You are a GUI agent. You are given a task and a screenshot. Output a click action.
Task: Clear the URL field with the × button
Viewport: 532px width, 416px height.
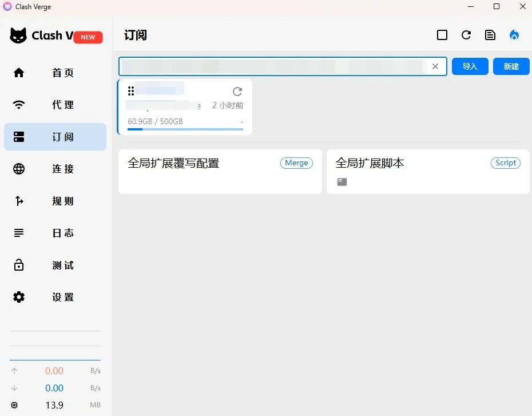(x=435, y=66)
